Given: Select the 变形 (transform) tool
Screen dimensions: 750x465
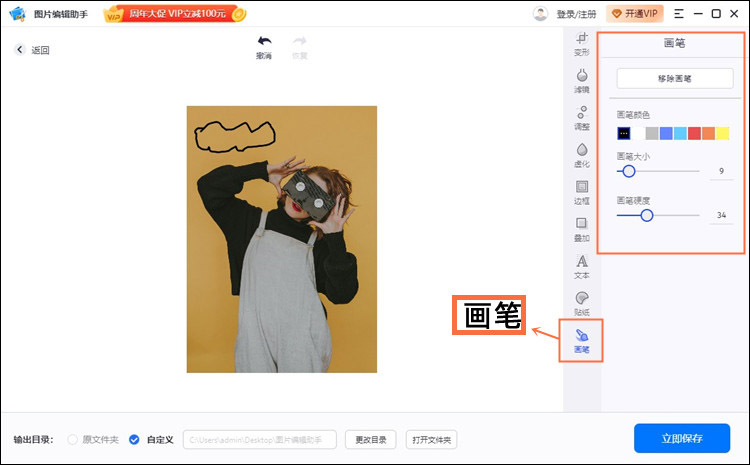Looking at the screenshot, I should [581, 43].
